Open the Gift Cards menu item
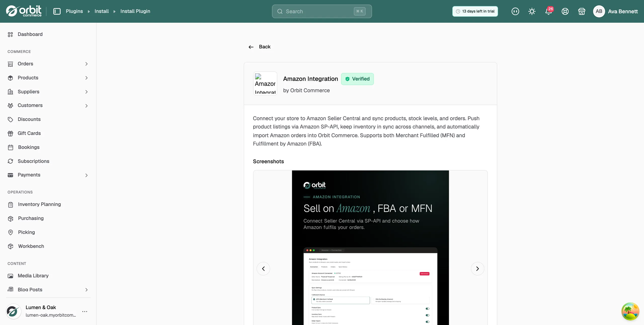 (x=48, y=133)
